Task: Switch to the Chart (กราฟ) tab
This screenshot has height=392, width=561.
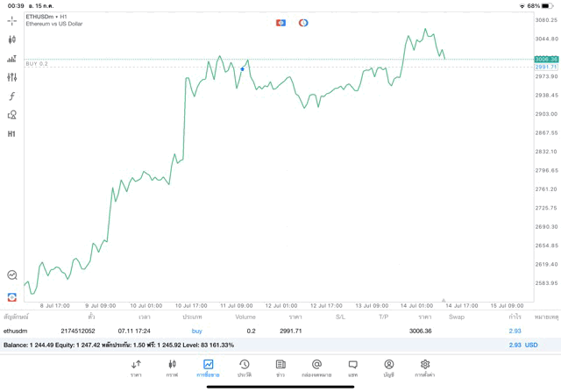Action: click(172, 367)
